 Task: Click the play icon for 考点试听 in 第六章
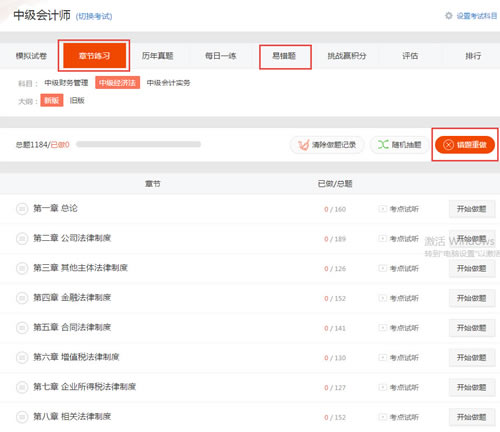[383, 357]
